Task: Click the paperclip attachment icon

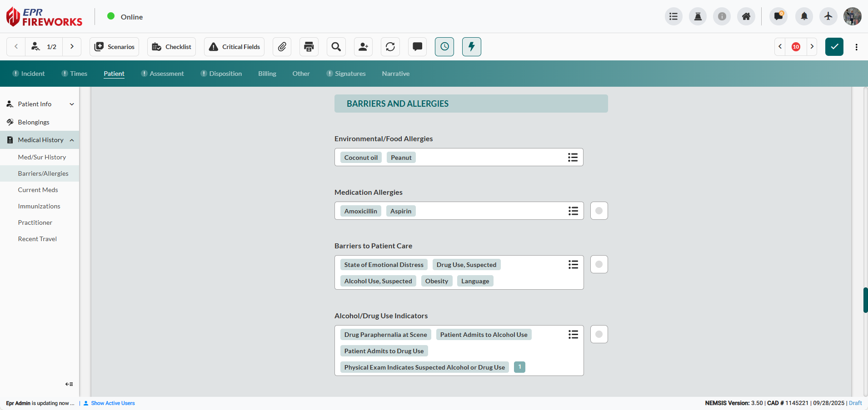Action: point(282,47)
